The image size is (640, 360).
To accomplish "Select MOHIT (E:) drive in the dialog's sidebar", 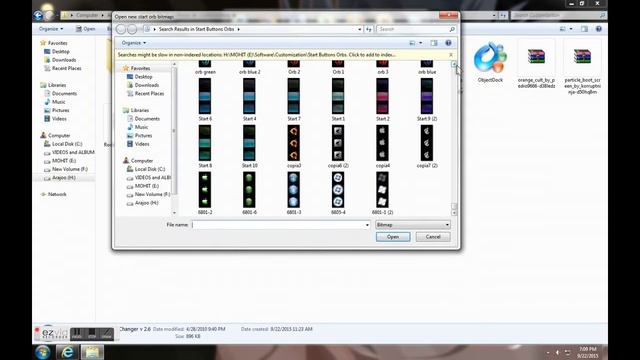I will [147, 186].
